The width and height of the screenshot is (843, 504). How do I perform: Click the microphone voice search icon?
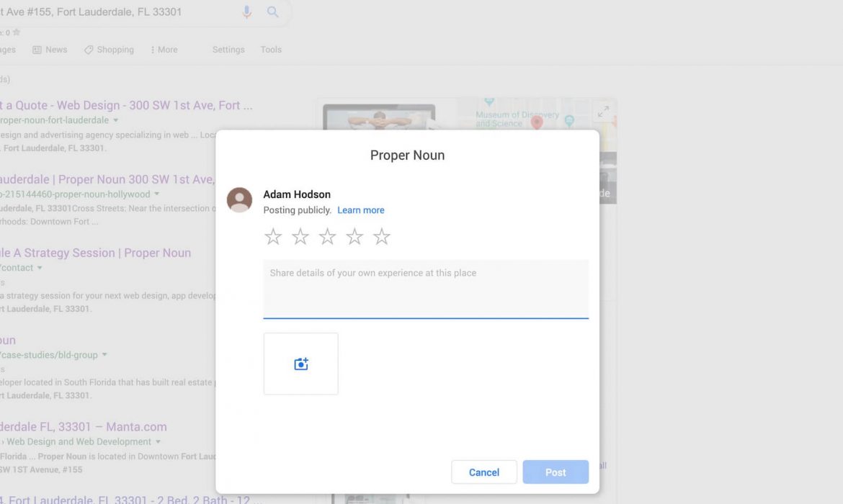click(246, 12)
